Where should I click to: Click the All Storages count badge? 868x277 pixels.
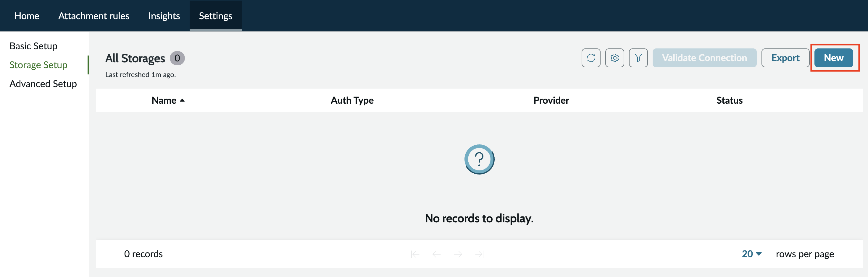[x=177, y=58]
